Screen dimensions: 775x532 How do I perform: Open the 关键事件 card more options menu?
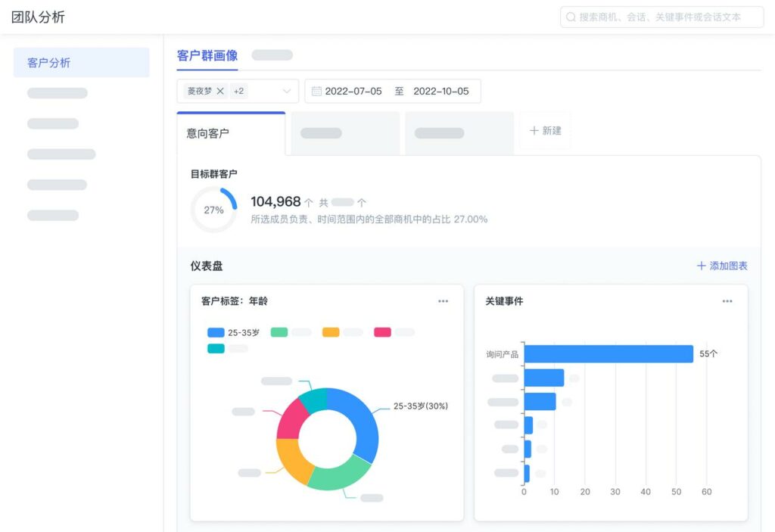click(x=727, y=301)
